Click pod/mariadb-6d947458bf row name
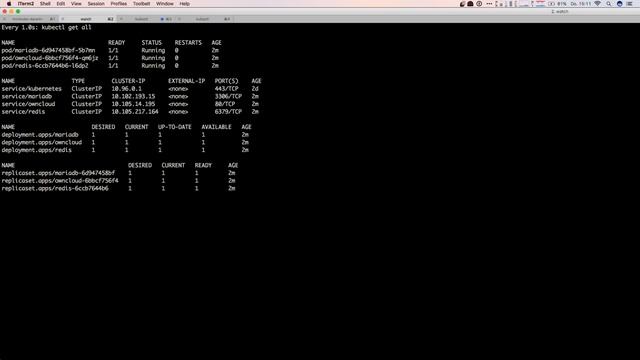Screen dimensions: 640x360 (x=48, y=50)
